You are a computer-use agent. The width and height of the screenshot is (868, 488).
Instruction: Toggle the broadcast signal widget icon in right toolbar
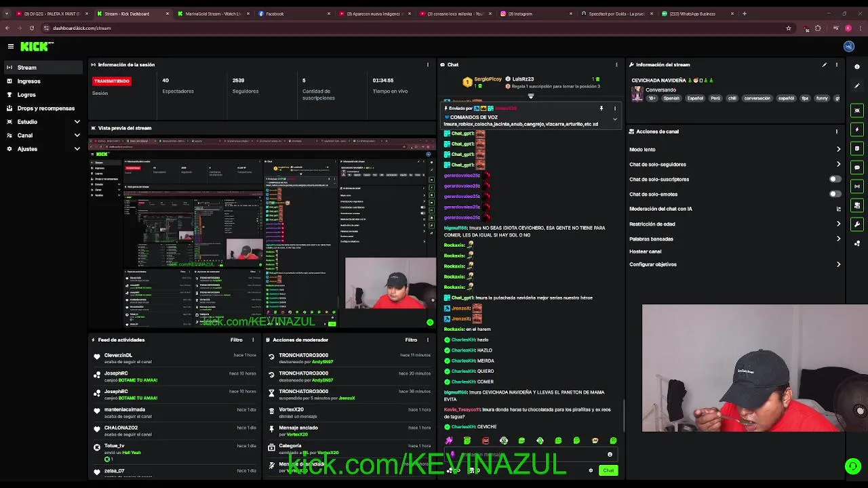(857, 186)
